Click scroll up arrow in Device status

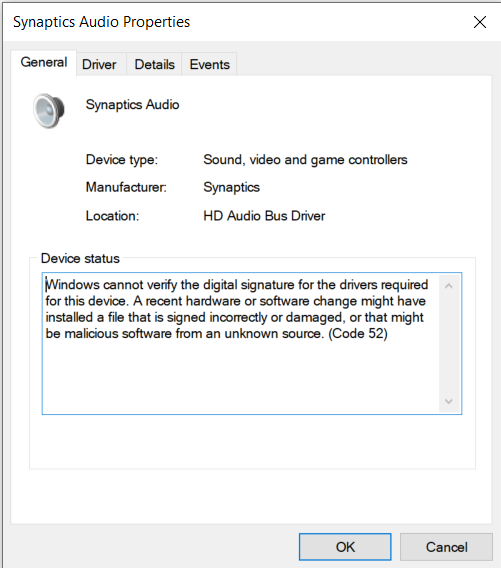[x=448, y=286]
